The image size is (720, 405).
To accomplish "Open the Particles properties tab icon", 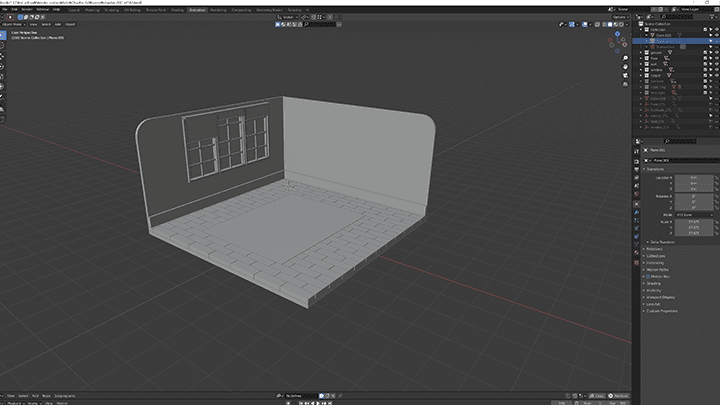I will 636,220.
